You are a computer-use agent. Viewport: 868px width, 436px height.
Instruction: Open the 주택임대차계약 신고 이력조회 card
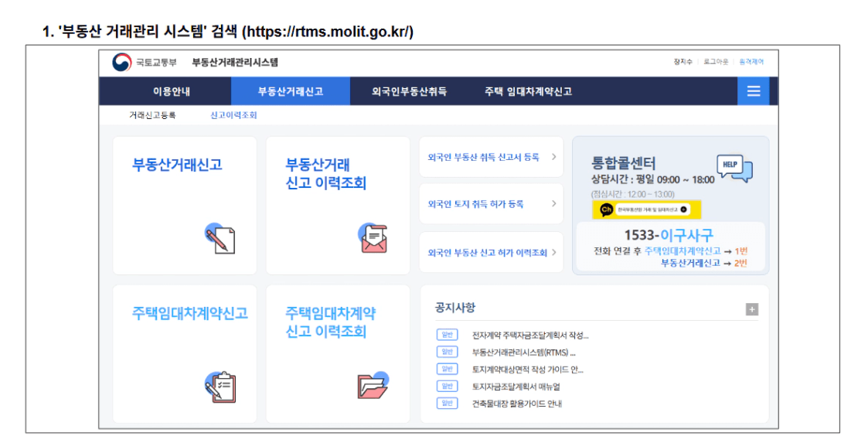pos(339,354)
